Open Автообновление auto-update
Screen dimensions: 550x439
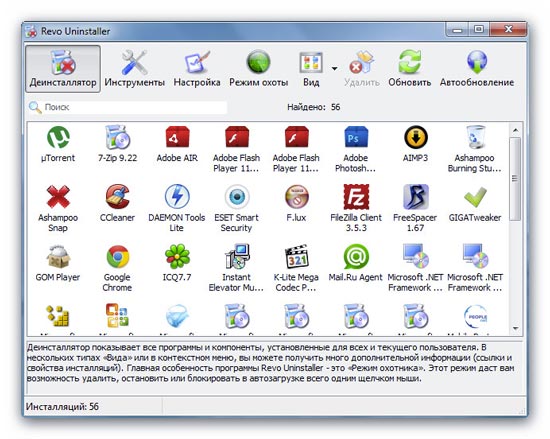[477, 69]
